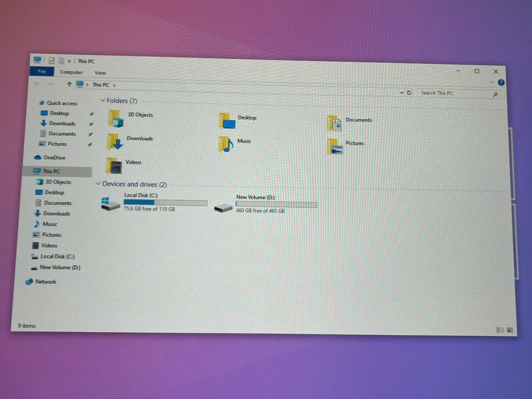
Task: Maximize the This PC window
Action: point(477,71)
